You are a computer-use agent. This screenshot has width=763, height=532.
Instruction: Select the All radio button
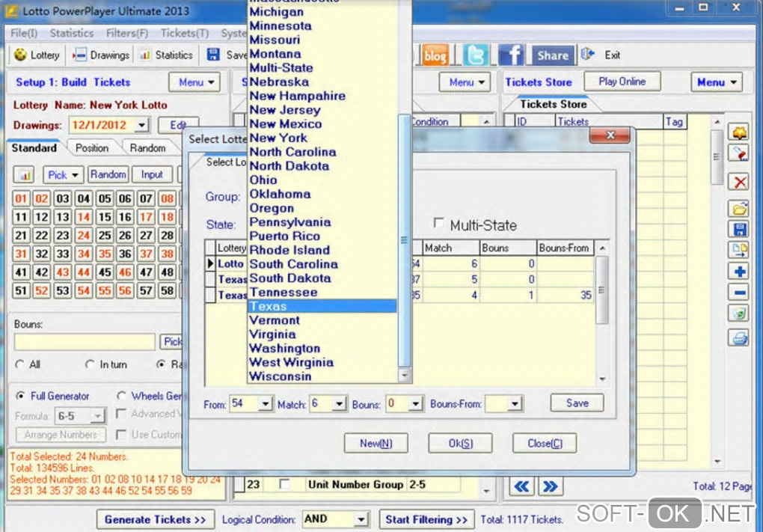click(19, 364)
